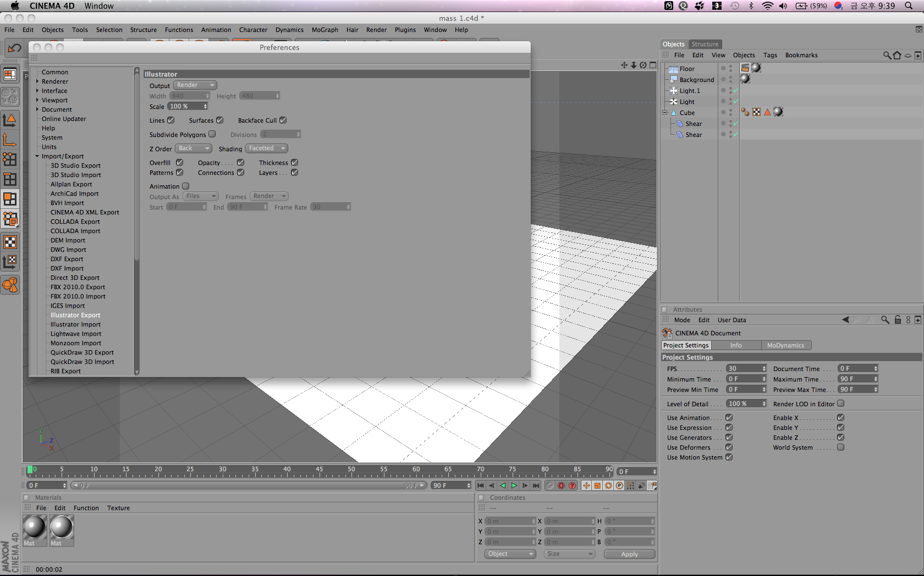
Task: Click the red record keyframe button
Action: tap(561, 486)
